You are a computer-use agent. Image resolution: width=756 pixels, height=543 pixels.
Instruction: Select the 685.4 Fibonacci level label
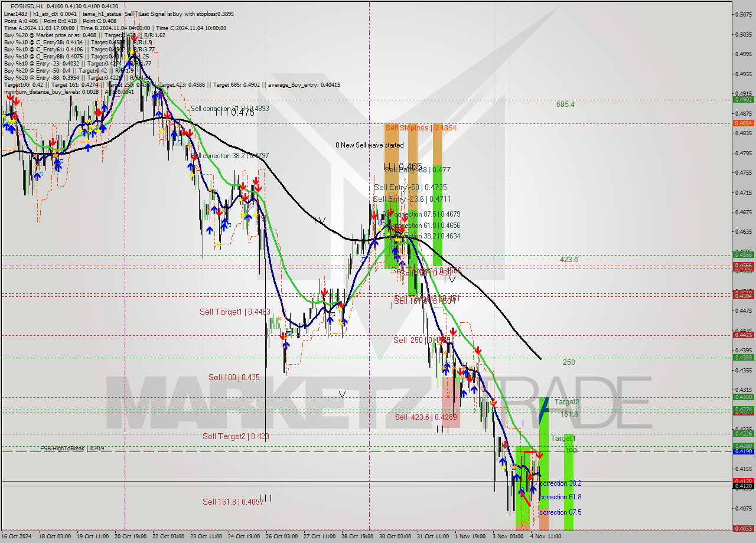pos(565,104)
